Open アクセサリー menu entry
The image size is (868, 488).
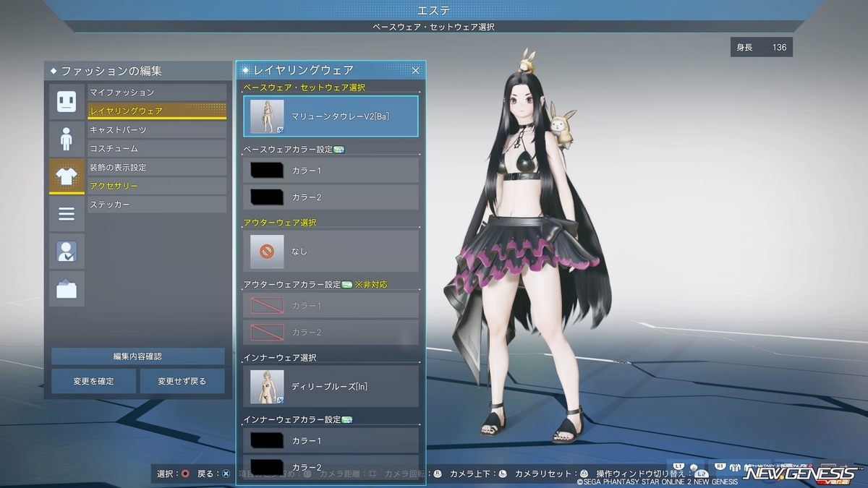coord(157,187)
